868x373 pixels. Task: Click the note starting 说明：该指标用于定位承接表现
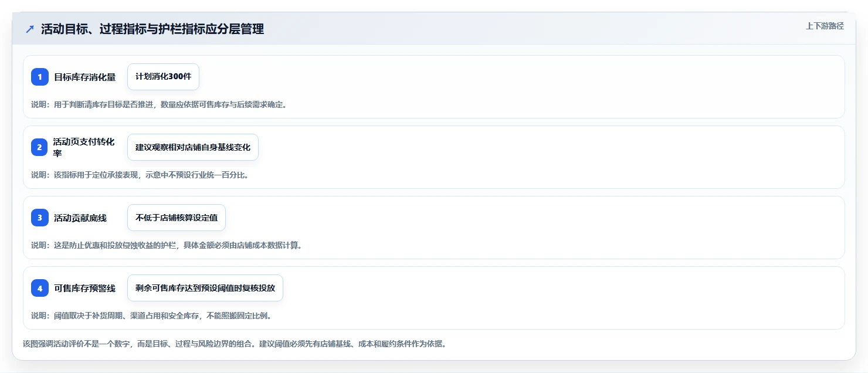click(140, 175)
